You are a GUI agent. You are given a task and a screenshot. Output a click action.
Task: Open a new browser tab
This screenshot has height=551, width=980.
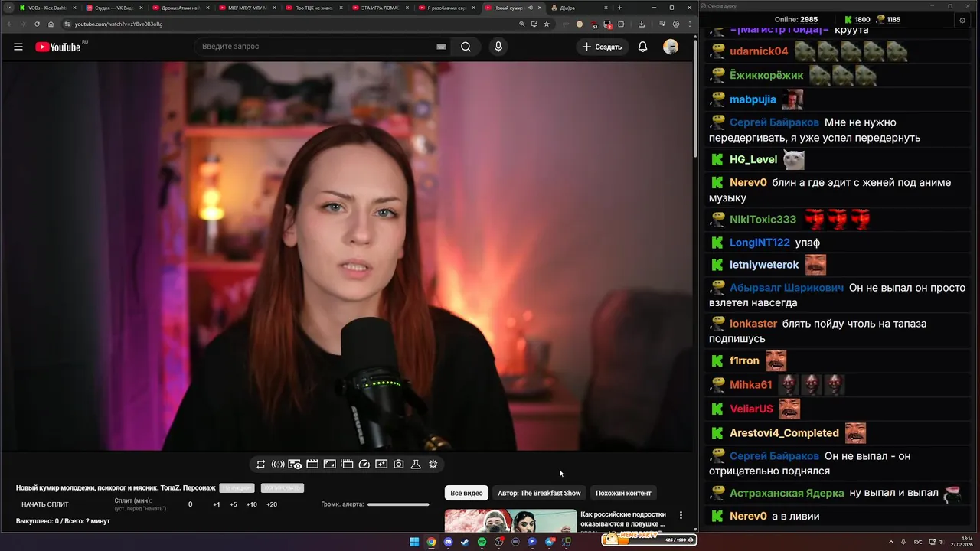pyautogui.click(x=619, y=8)
